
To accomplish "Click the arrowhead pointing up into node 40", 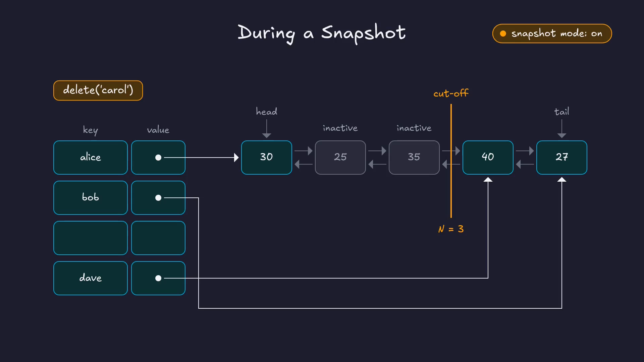I will click(x=488, y=180).
